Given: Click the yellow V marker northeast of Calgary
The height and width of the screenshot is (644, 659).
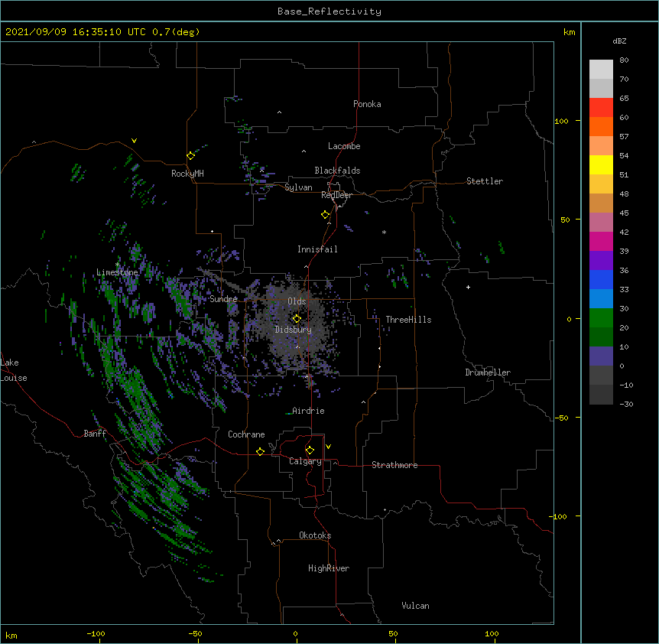Looking at the screenshot, I should [x=328, y=447].
